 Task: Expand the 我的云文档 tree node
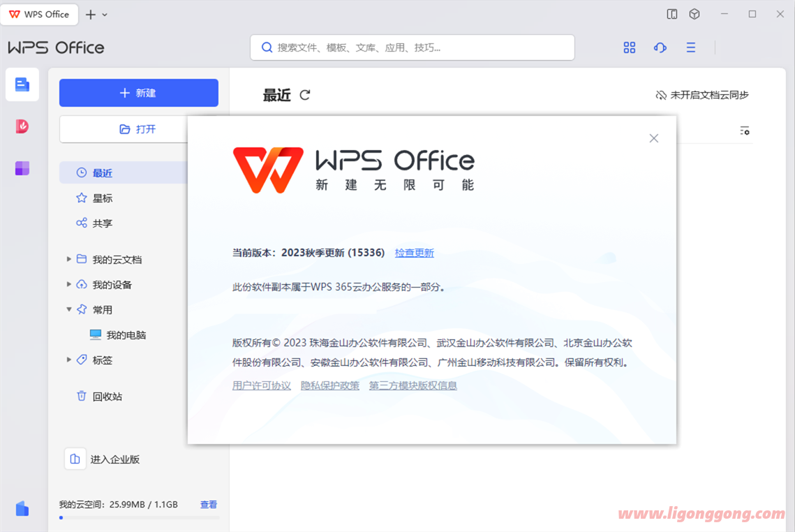68,259
